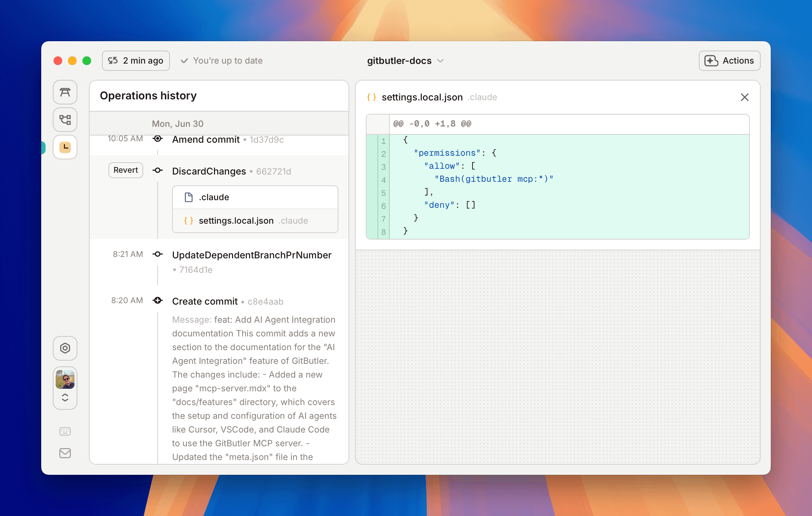Select the .claude file entry

[255, 197]
